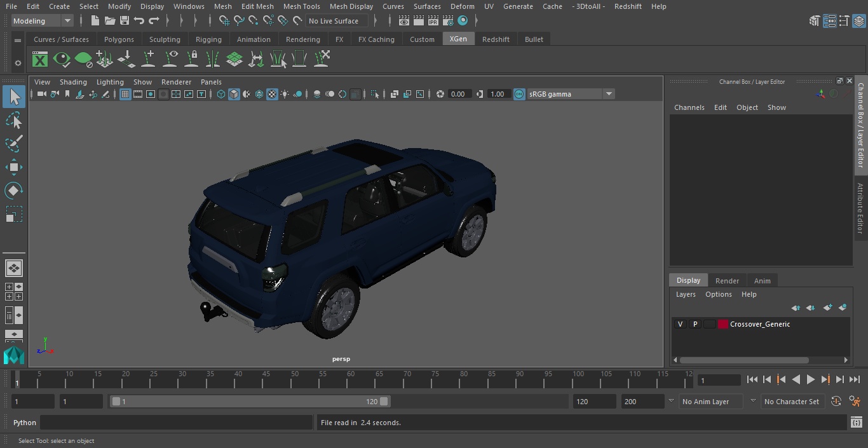Viewport: 868px width, 448px height.
Task: Open character set options icon near bottom right
Action: coord(836,402)
